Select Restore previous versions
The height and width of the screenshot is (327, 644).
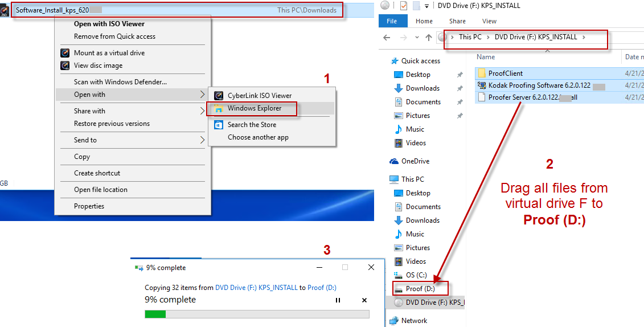[x=112, y=124]
